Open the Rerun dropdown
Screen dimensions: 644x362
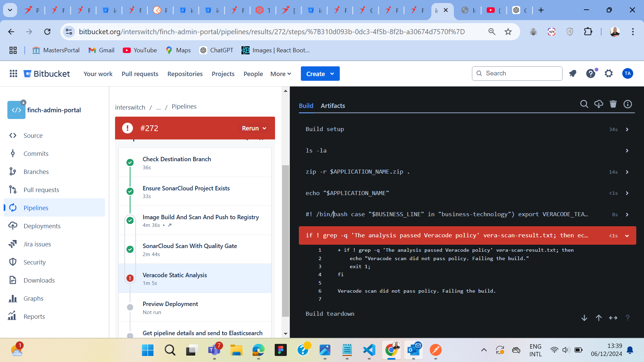click(254, 128)
